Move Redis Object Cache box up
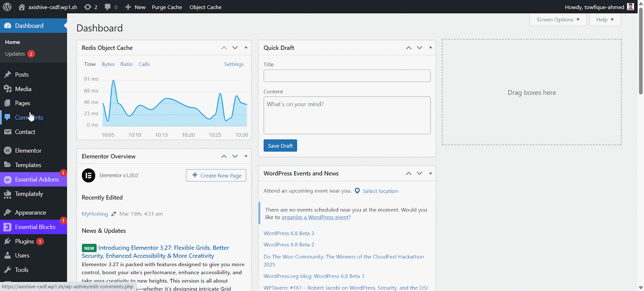 pos(224,48)
